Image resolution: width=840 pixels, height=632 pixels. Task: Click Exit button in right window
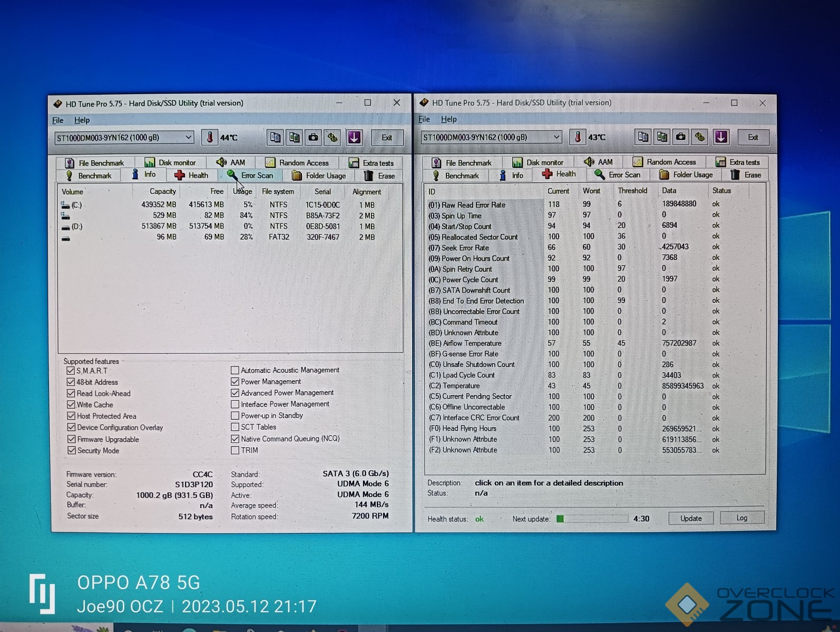click(753, 137)
